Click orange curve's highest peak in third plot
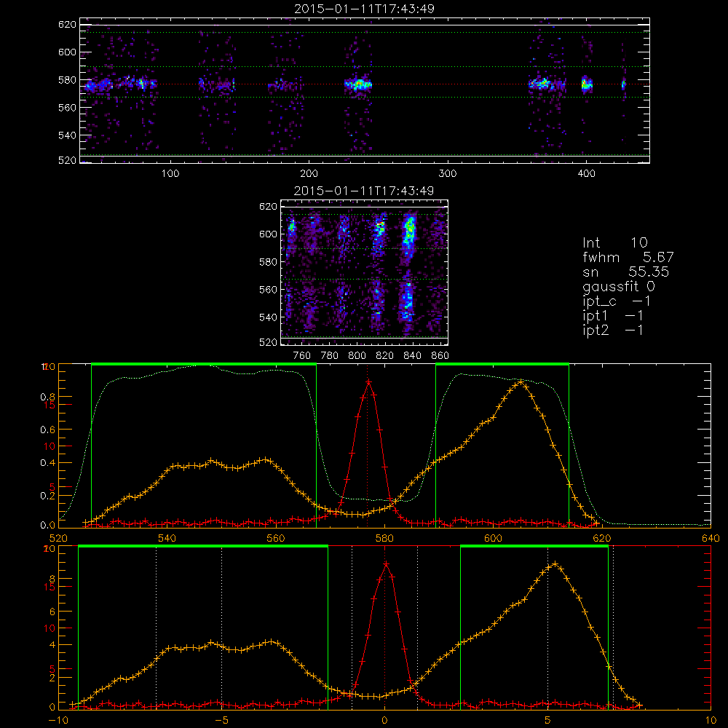The width and height of the screenshot is (728, 728). pos(521,381)
